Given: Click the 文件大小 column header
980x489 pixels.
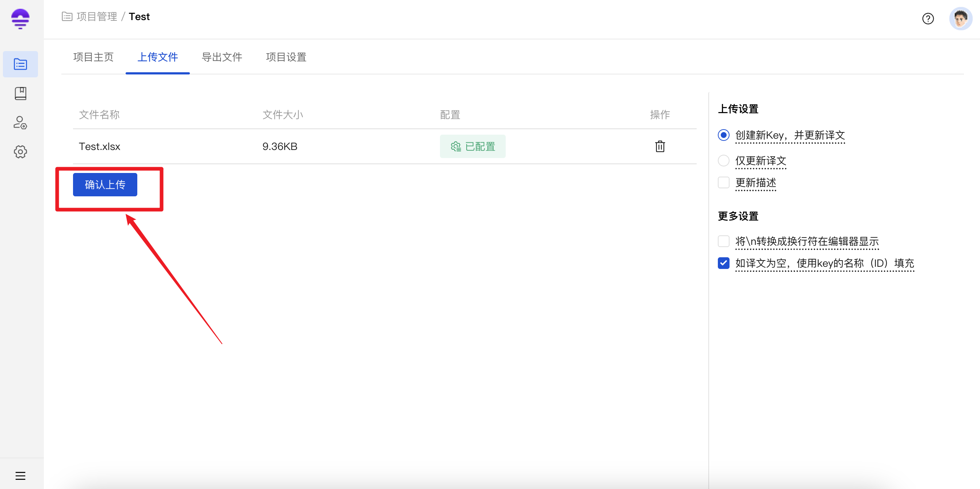Looking at the screenshot, I should 283,115.
